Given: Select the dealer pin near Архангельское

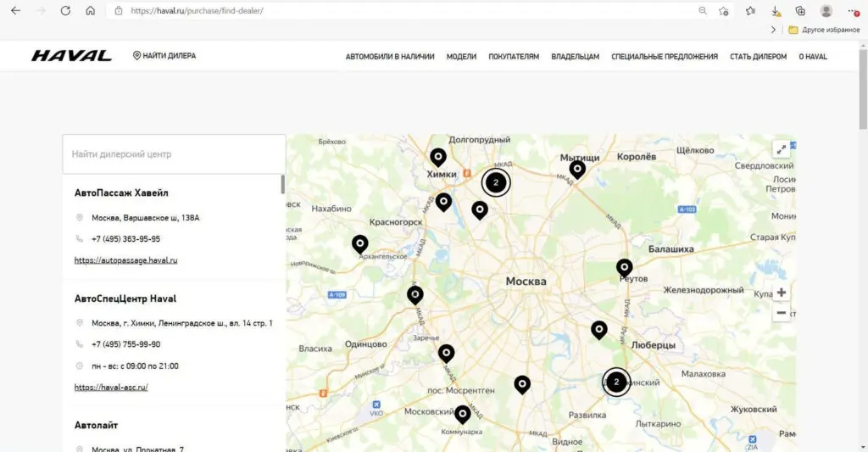Looking at the screenshot, I should pyautogui.click(x=360, y=243).
